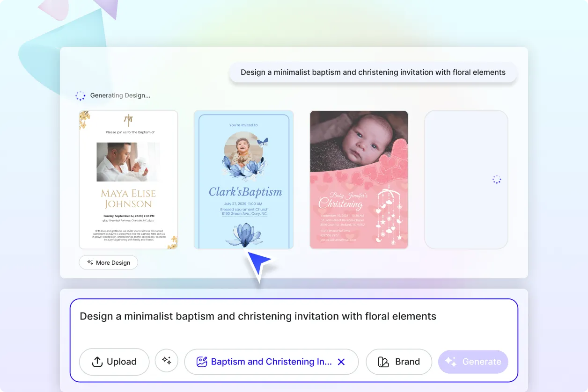Click the upload arrow icon

[x=97, y=362]
